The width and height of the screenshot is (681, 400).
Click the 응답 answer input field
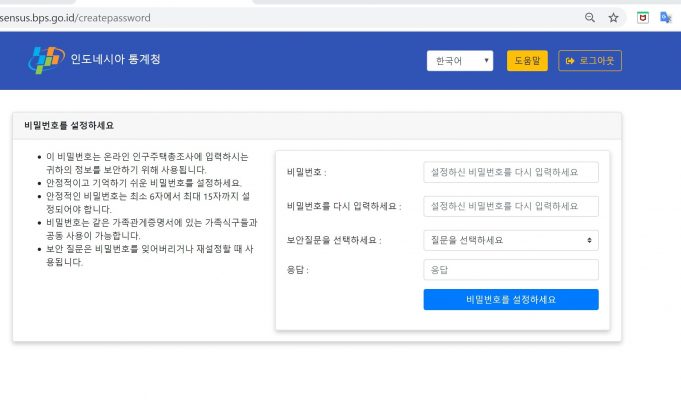(511, 270)
